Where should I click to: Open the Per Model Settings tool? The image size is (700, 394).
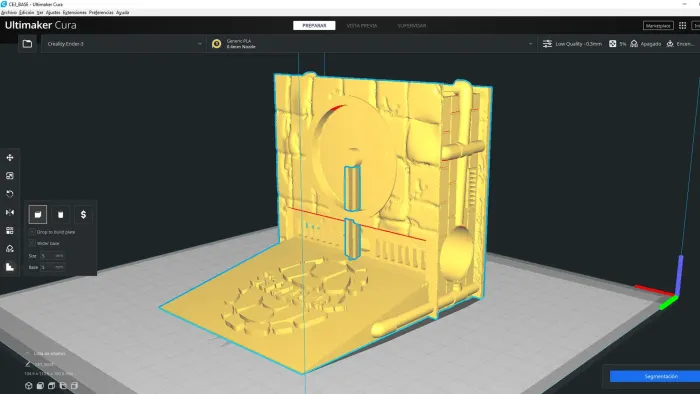[x=10, y=231]
